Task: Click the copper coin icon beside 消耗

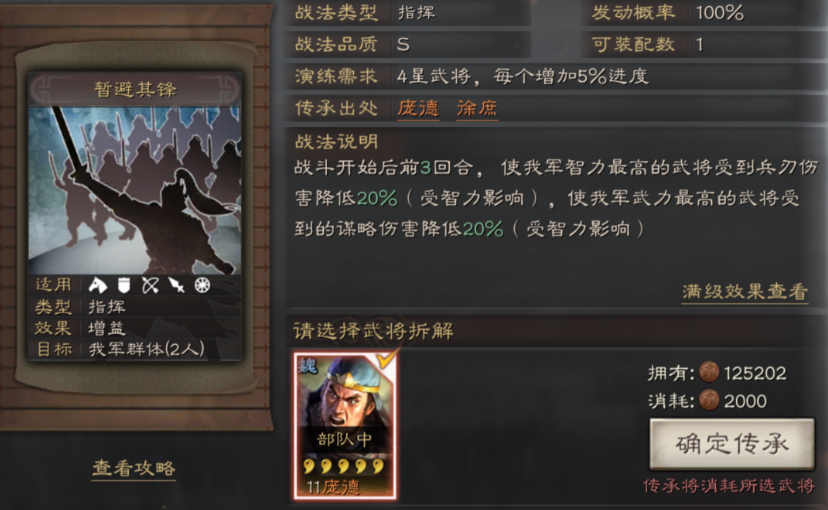Action: [x=709, y=400]
